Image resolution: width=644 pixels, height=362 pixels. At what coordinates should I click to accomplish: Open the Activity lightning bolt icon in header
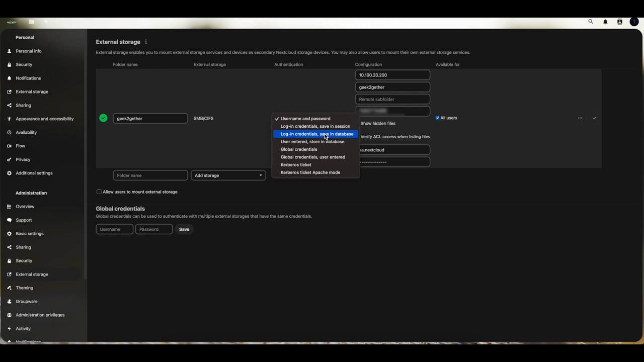46,22
